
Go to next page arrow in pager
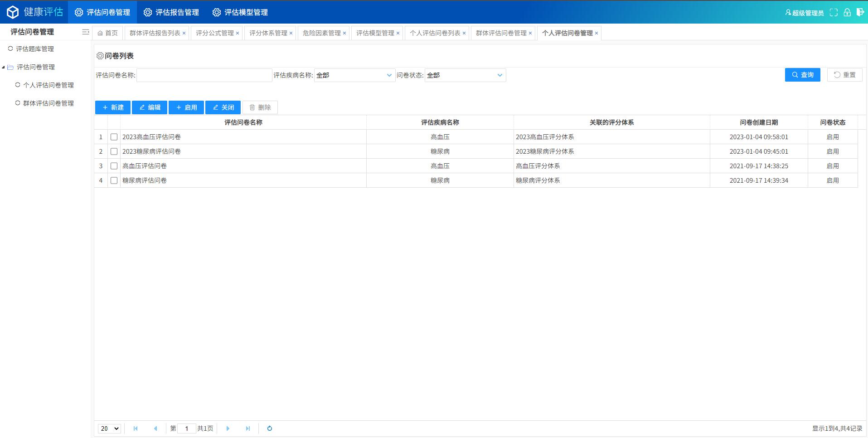pos(228,428)
